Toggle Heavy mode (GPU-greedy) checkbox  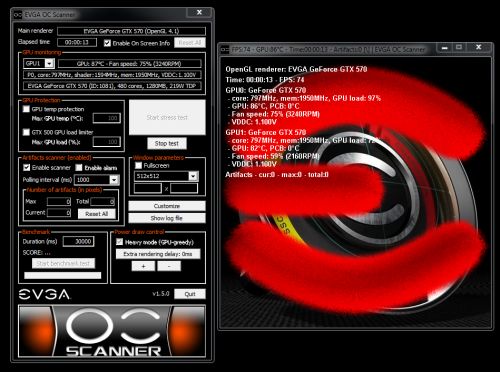click(119, 242)
